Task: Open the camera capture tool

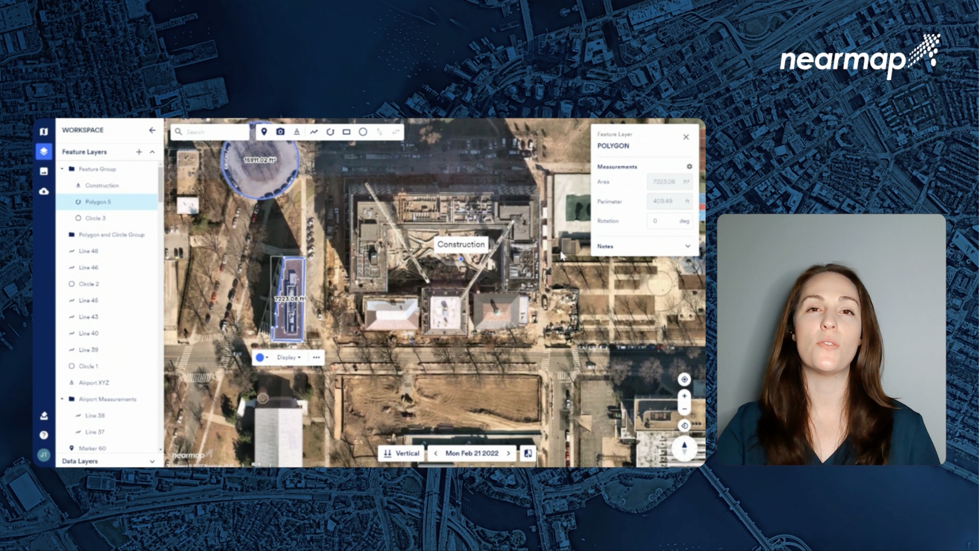Action: pos(280,132)
